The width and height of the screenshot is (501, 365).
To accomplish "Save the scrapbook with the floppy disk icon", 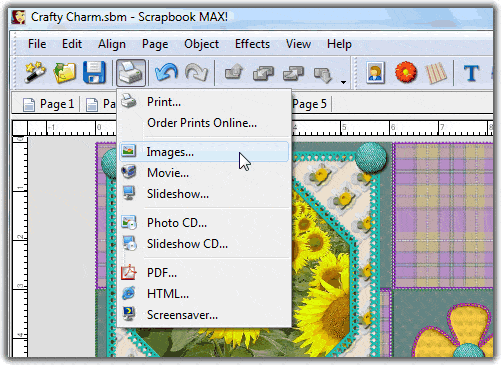I will tap(94, 72).
